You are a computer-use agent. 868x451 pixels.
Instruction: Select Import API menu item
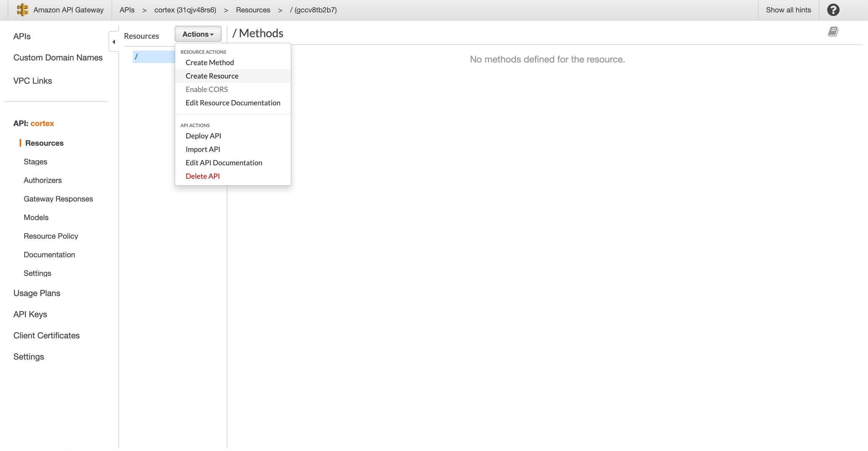click(203, 149)
